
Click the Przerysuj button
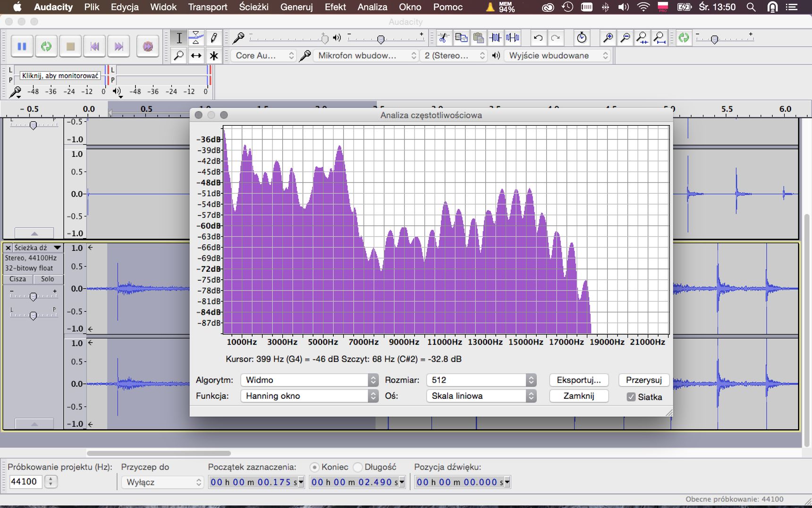point(644,380)
